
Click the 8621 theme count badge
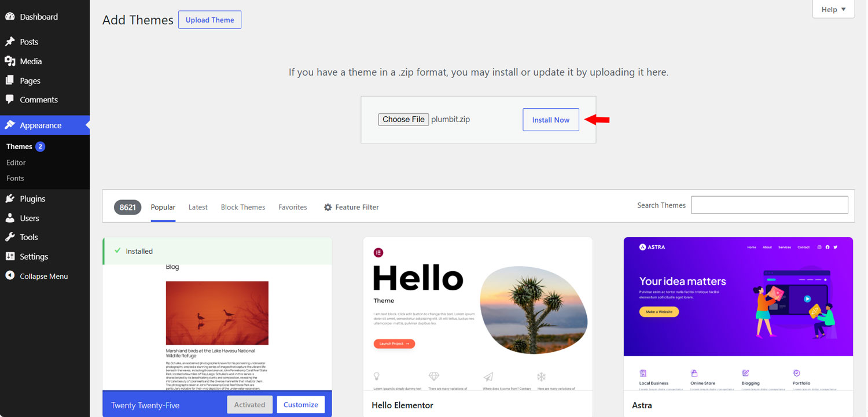click(x=127, y=207)
